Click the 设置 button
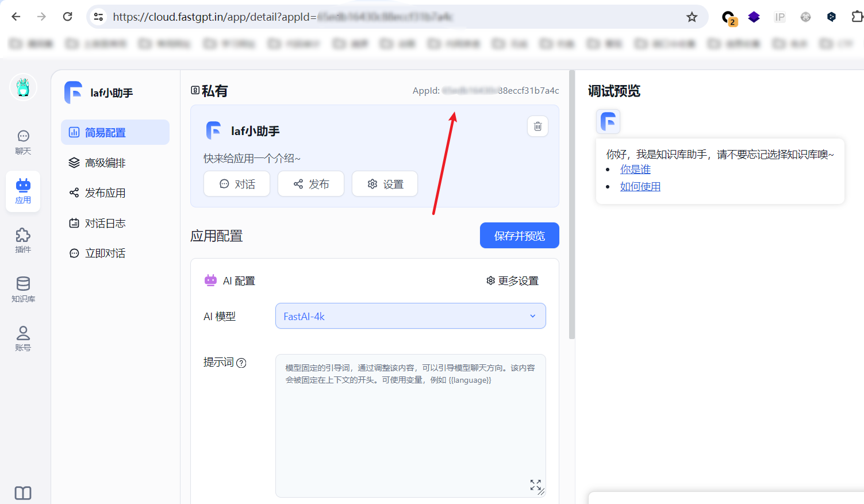Image resolution: width=864 pixels, height=504 pixels. (385, 184)
